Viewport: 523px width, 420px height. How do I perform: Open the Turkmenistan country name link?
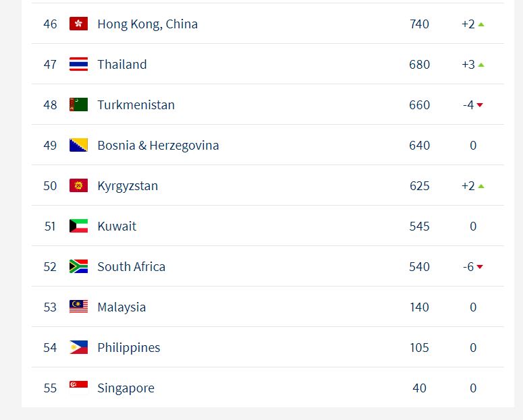(x=136, y=105)
